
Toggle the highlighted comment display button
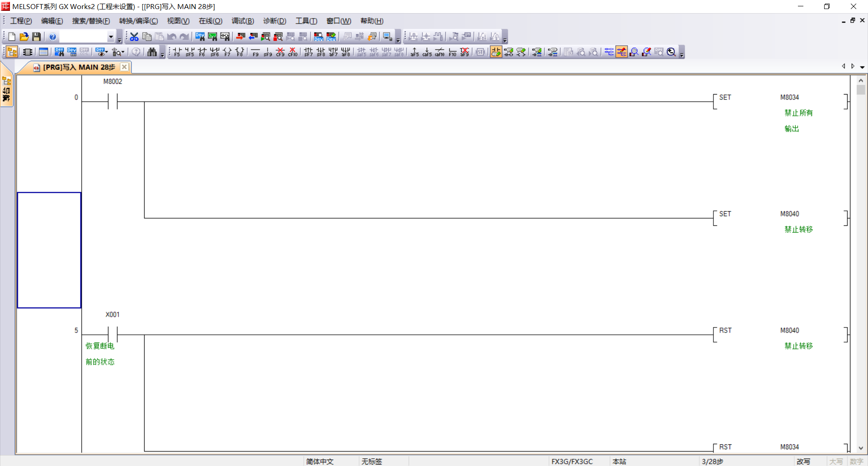(x=622, y=52)
